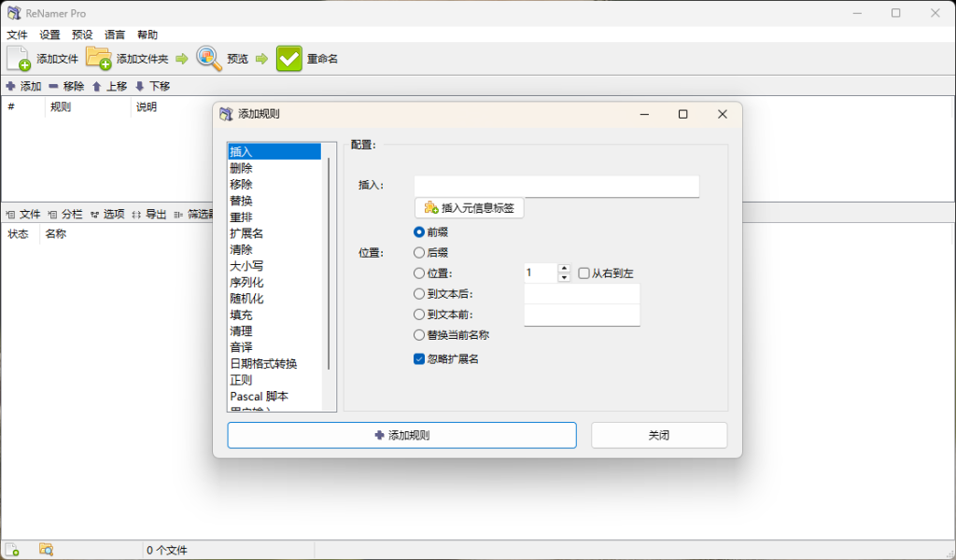Click the 下移 down-arrow icon
The image size is (956, 560).
point(139,86)
